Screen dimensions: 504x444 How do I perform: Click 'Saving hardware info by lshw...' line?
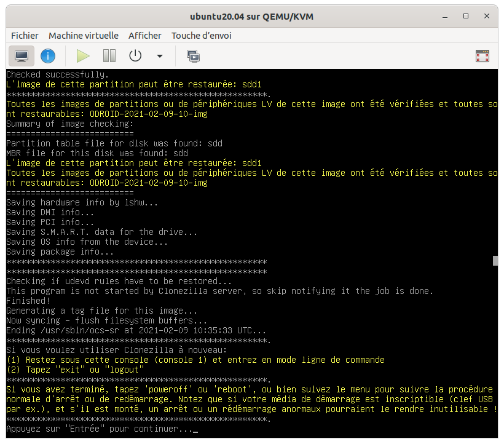[82, 202]
